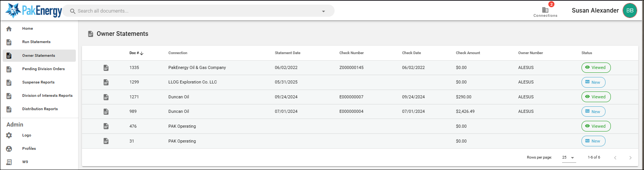
Task: Click the Suspense Reports sidebar icon
Action: coord(9,82)
